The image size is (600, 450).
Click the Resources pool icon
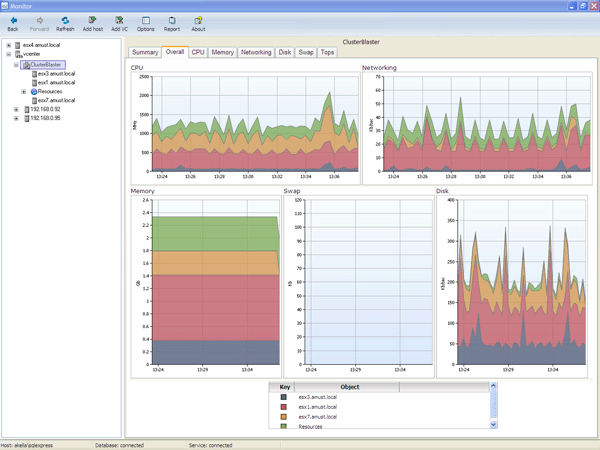(34, 92)
